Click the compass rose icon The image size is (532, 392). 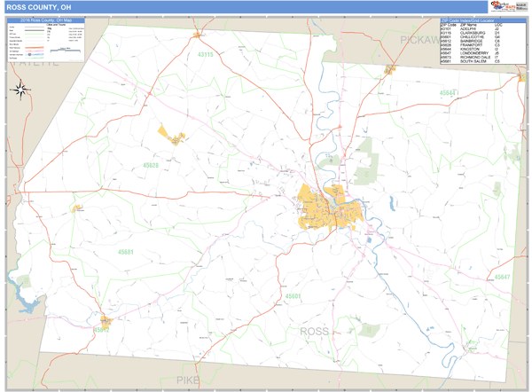pyautogui.click(x=20, y=89)
